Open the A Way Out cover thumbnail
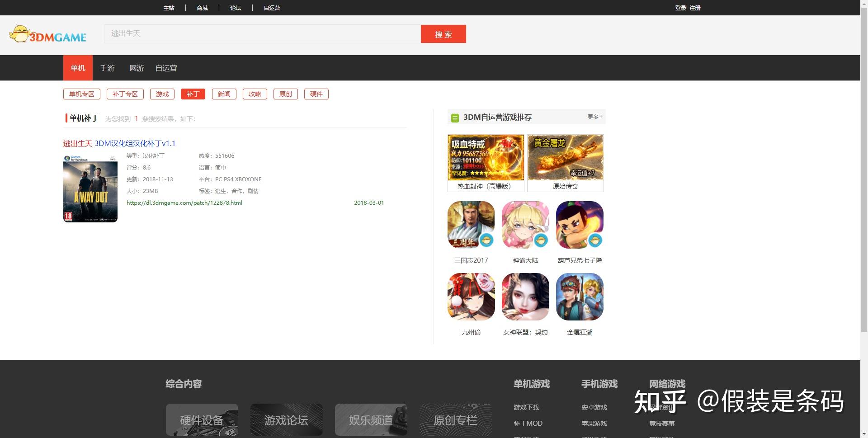Viewport: 868px width, 438px height. (90, 188)
